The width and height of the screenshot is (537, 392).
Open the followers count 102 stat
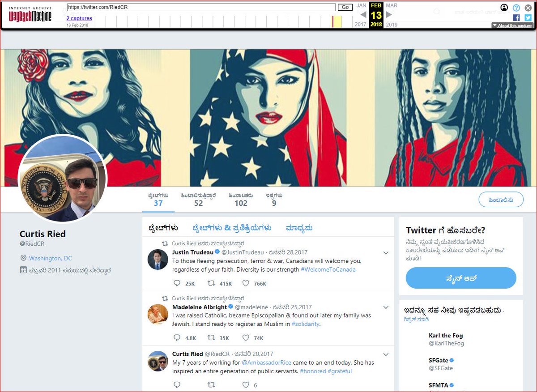point(241,200)
